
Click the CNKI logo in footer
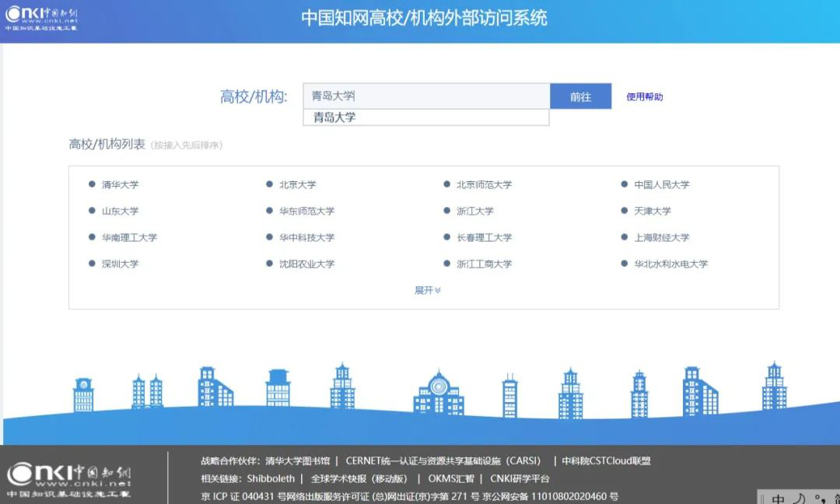(x=68, y=480)
